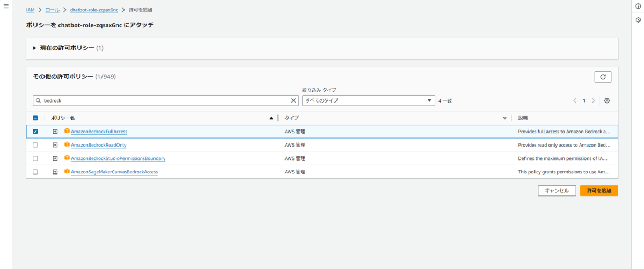
Task: Go to ロール breadcrumb
Action: tap(53, 10)
